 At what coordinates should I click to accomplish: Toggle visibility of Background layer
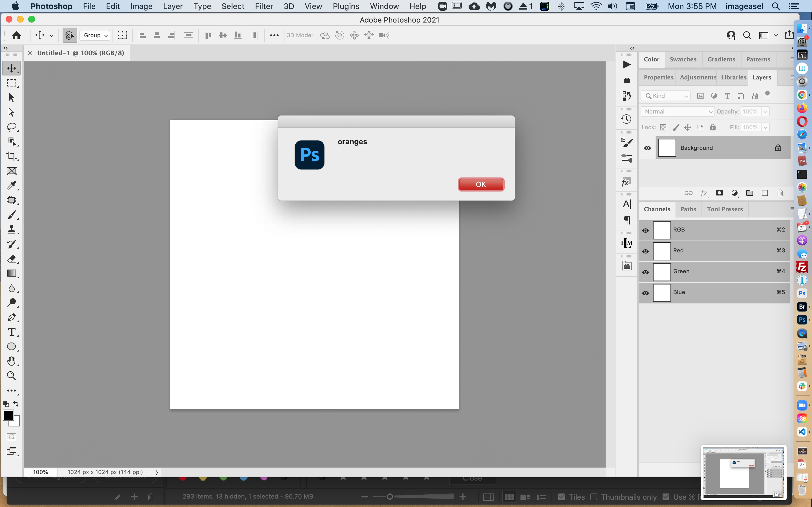click(x=648, y=148)
